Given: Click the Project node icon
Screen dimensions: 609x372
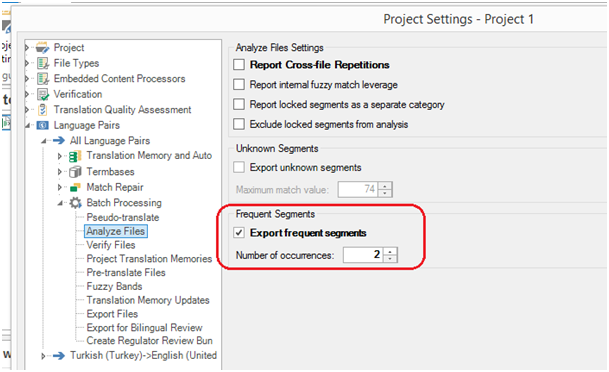Looking at the screenshot, I should (42, 48).
